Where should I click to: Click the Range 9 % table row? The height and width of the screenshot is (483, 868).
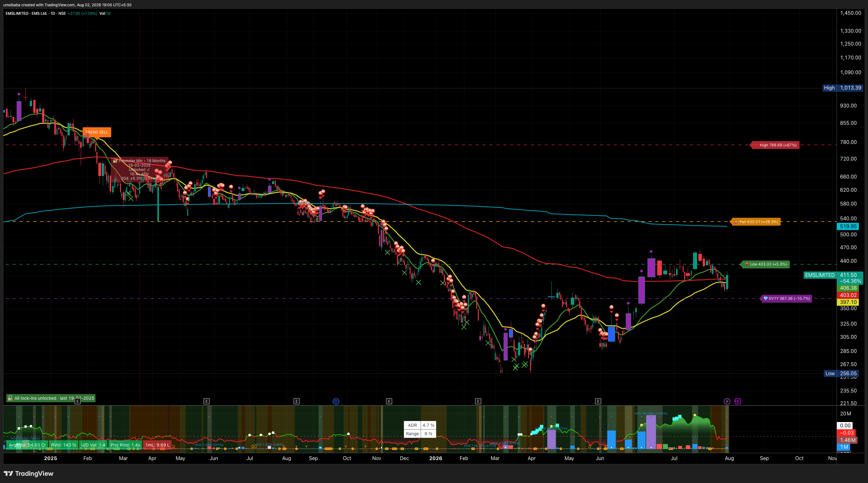(420, 434)
